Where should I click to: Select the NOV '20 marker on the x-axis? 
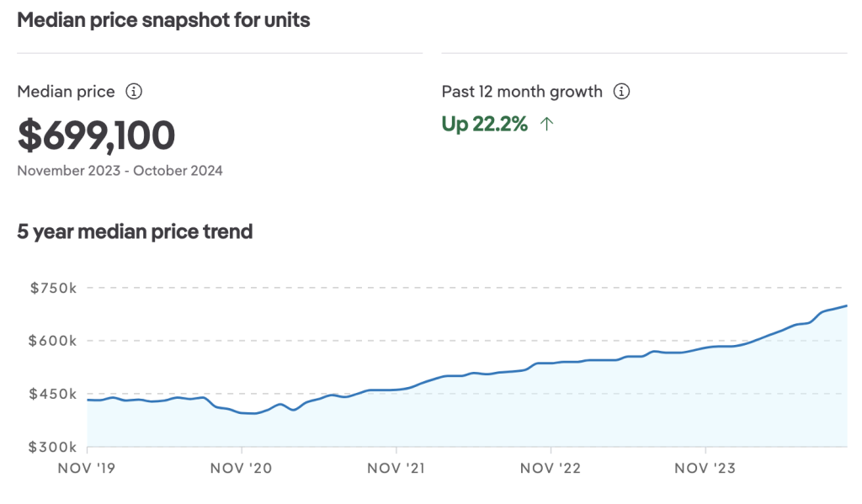point(242,468)
